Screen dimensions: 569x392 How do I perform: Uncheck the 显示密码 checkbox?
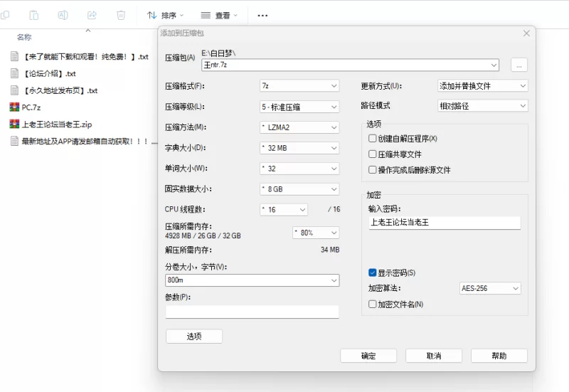coord(372,272)
